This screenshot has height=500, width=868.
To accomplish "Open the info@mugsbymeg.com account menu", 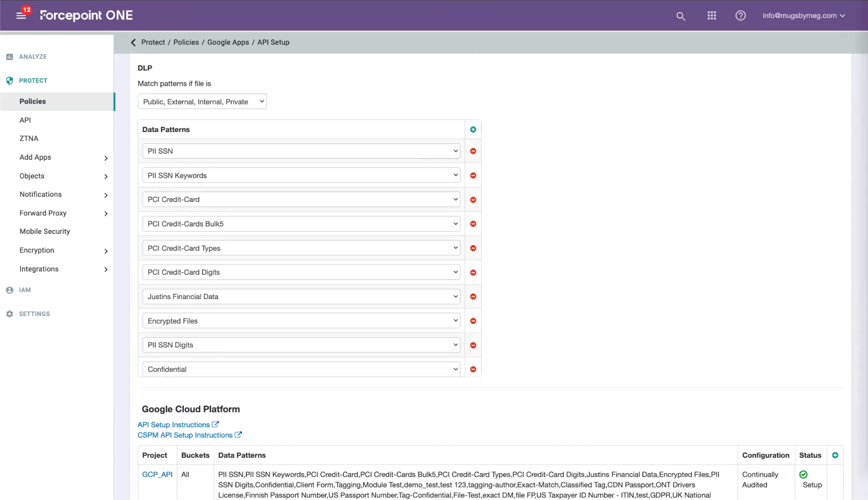I will (803, 16).
